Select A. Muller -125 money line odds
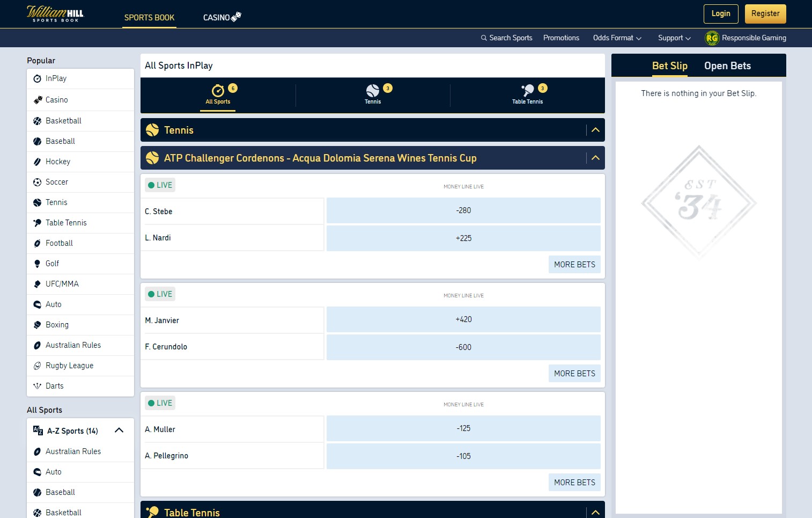Viewport: 812px width, 518px height. click(463, 428)
